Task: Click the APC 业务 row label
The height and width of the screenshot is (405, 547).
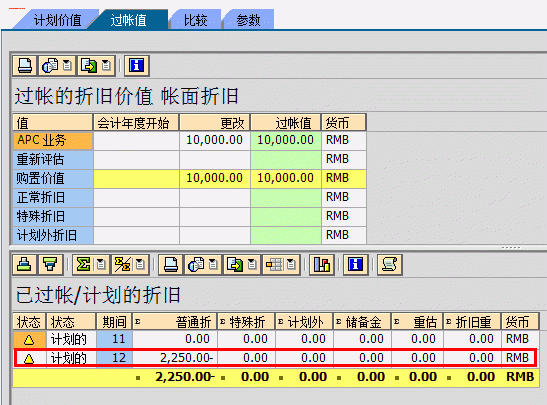Action: tap(53, 140)
